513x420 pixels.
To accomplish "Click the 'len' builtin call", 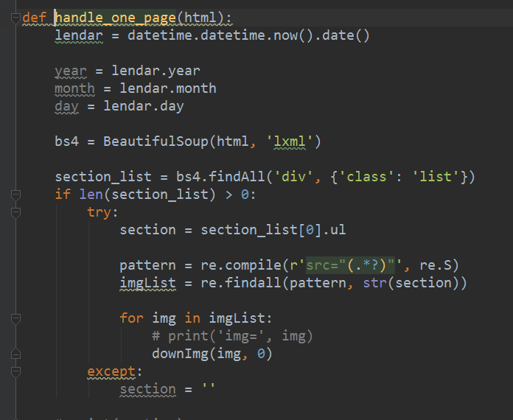I will (x=91, y=195).
